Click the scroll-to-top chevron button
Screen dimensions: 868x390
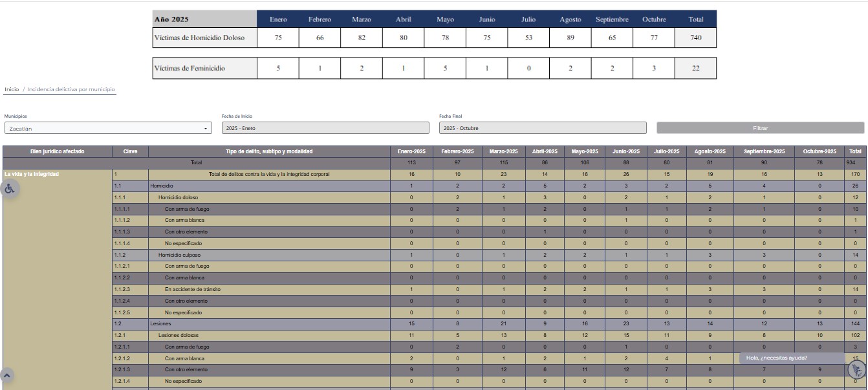[x=6, y=375]
